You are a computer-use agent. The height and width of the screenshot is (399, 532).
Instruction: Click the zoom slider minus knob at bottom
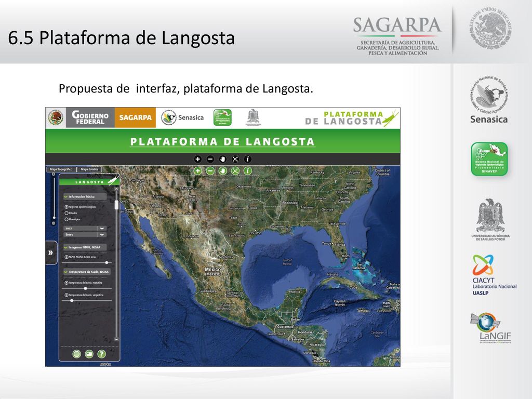pyautogui.click(x=54, y=223)
